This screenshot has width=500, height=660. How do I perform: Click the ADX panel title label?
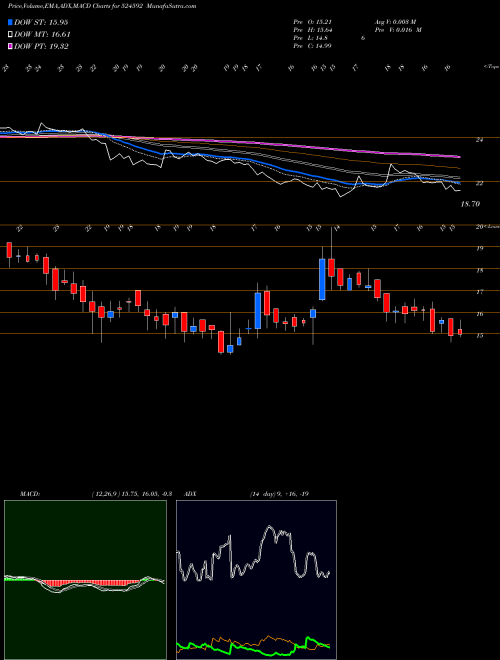point(190,494)
